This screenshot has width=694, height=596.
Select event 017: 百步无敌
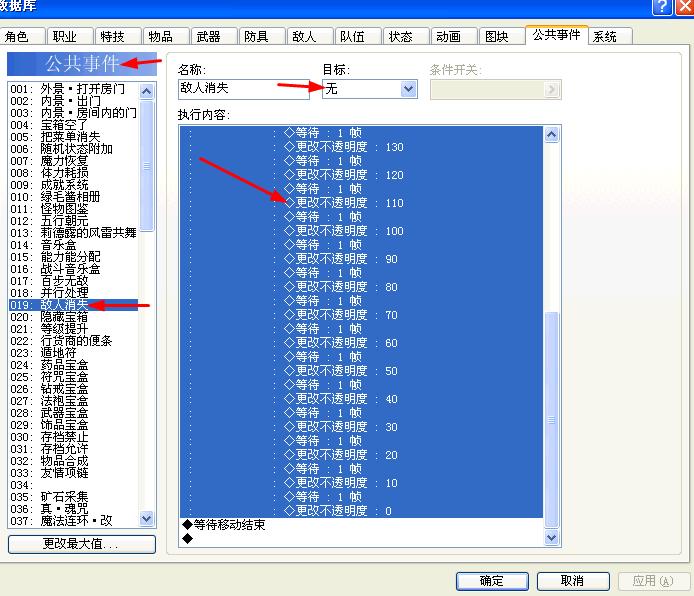click(x=73, y=281)
